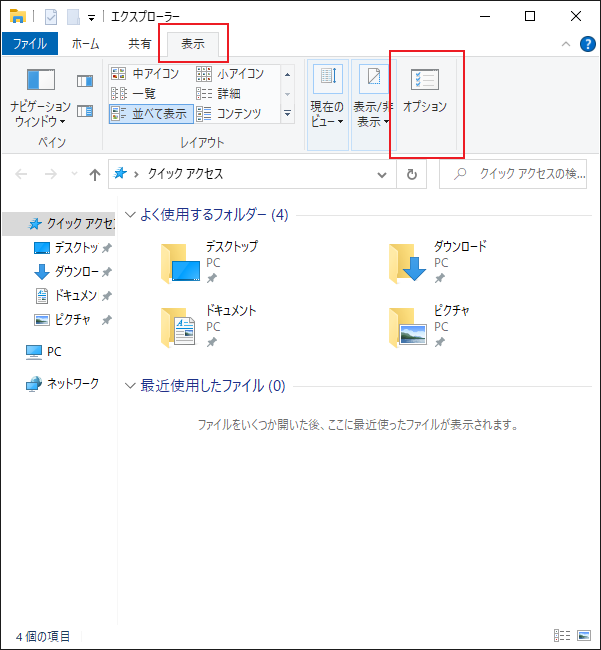Screen dimensions: 601x650
Task: Switch to details view in status bar
Action: click(x=561, y=635)
